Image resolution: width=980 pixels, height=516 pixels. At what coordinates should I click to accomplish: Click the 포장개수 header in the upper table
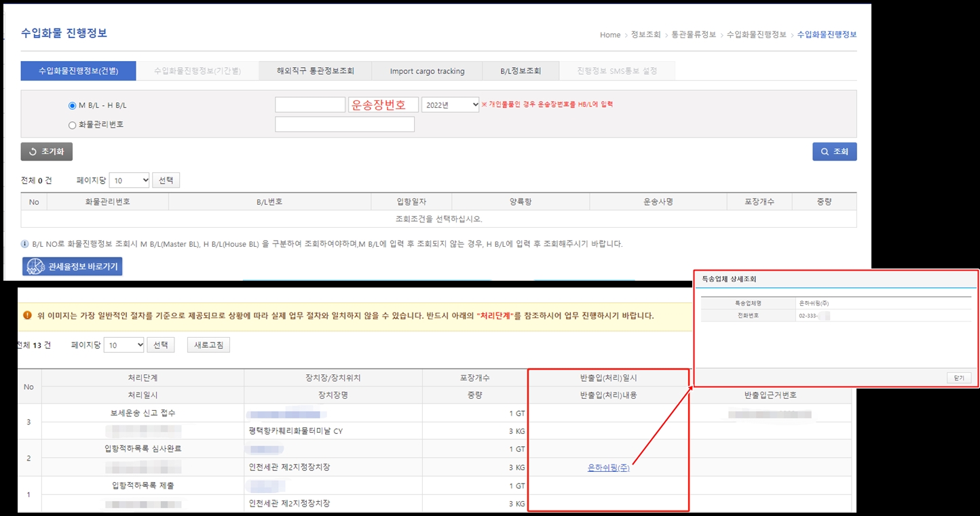coord(759,202)
